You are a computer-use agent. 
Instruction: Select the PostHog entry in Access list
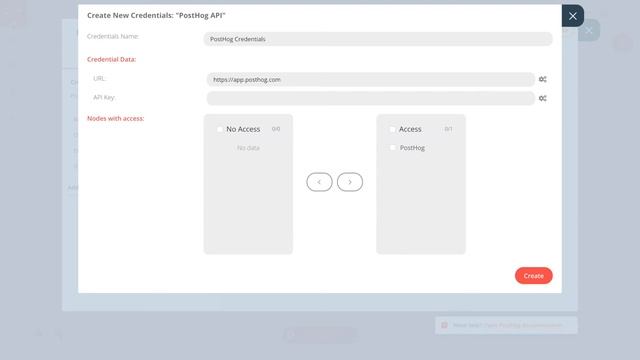tap(412, 148)
